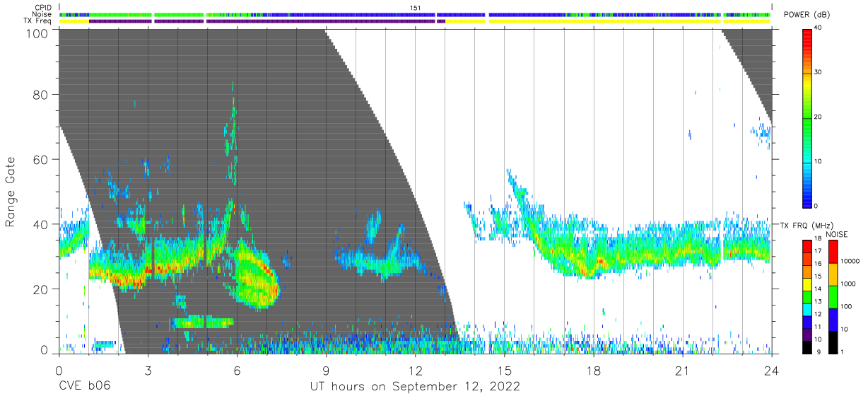868x401 pixels.
Task: Click the curved echo patch near hour 7
Action: [x=256, y=276]
